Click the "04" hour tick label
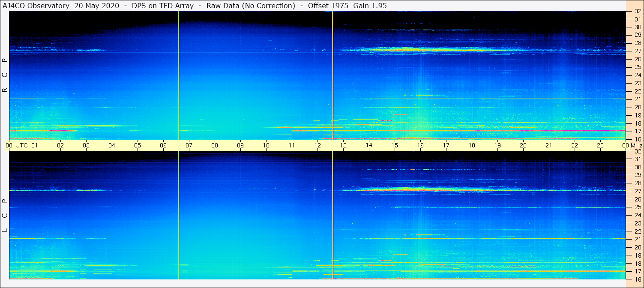This screenshot has height=288, width=644. [112, 145]
